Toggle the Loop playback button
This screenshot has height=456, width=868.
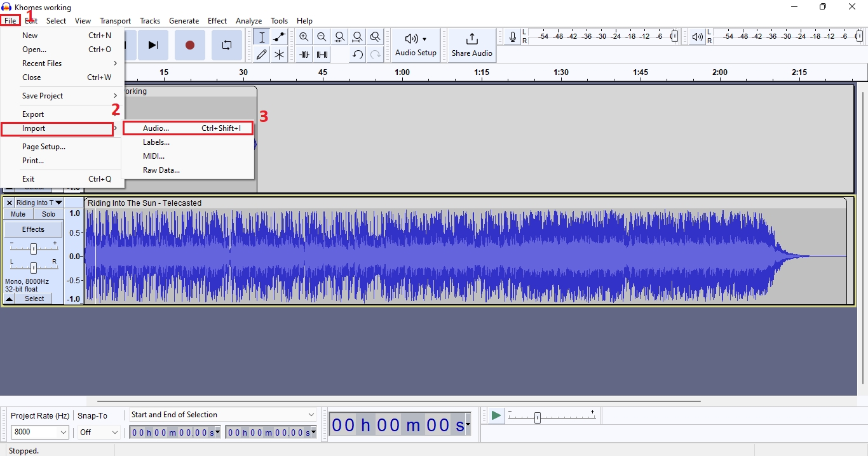click(x=226, y=45)
